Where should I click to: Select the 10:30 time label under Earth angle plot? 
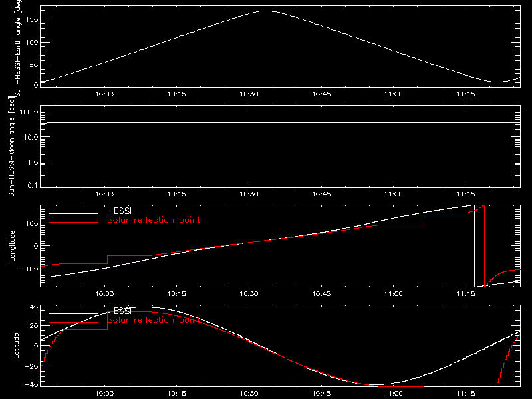point(249,94)
